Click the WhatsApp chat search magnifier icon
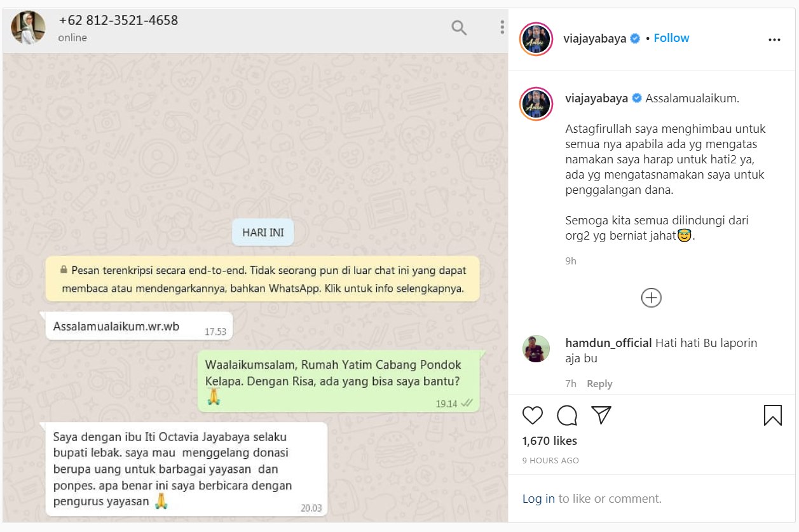 [x=459, y=27]
